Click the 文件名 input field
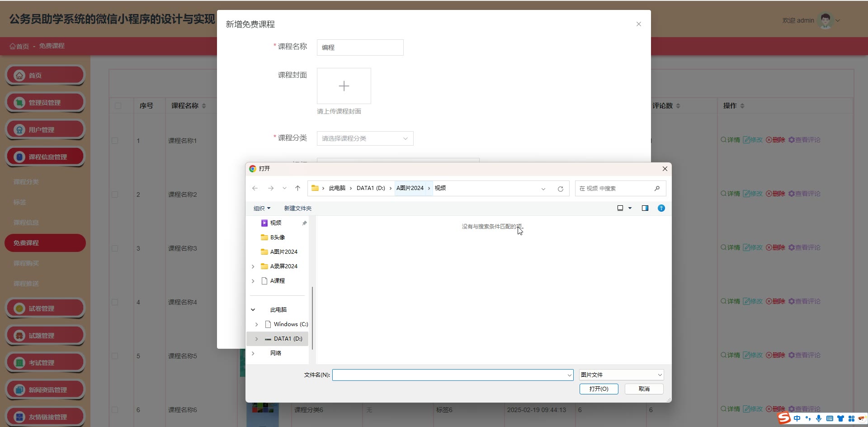 pyautogui.click(x=450, y=375)
